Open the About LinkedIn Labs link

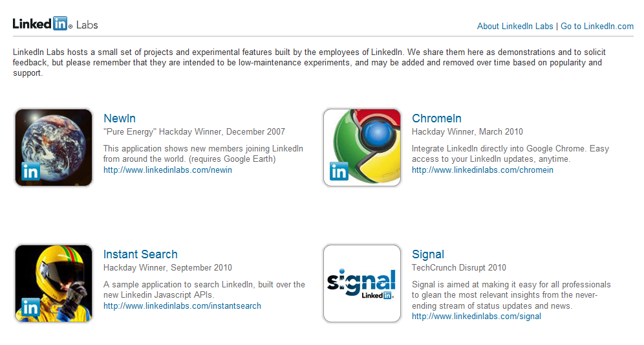click(x=515, y=27)
